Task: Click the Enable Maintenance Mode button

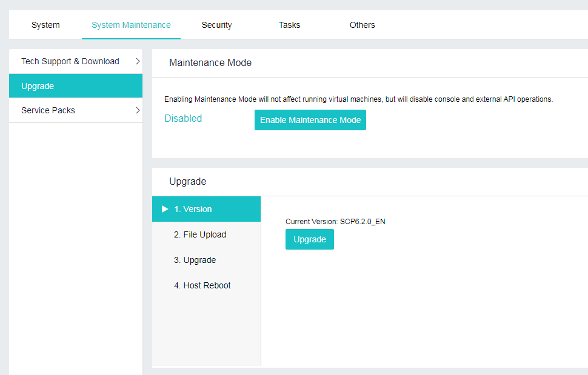Action: [x=310, y=120]
